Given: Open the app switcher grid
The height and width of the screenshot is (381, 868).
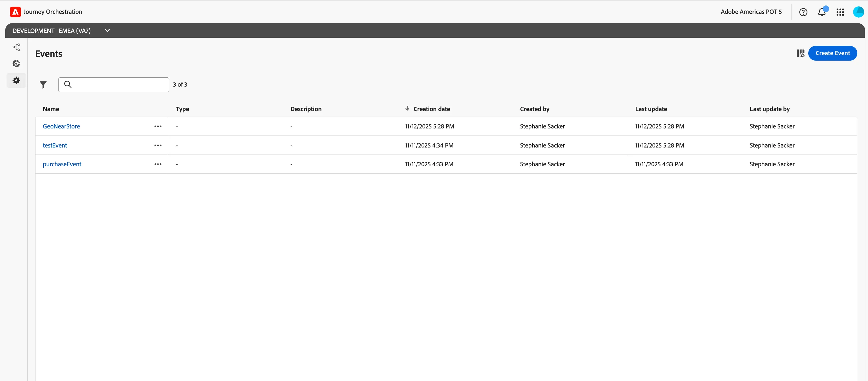Looking at the screenshot, I should pos(840,12).
